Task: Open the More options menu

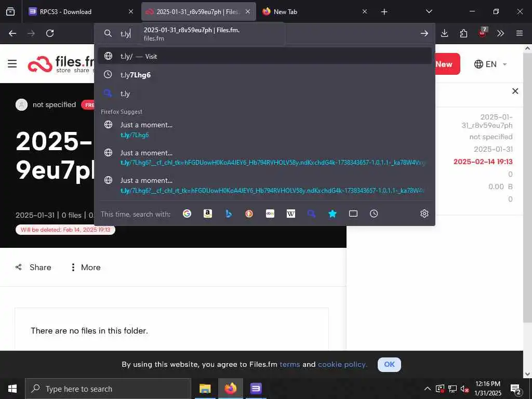Action: [x=85, y=268]
